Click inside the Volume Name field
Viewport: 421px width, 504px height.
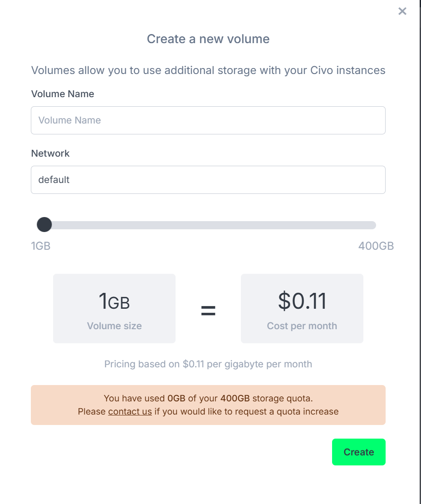[208, 120]
